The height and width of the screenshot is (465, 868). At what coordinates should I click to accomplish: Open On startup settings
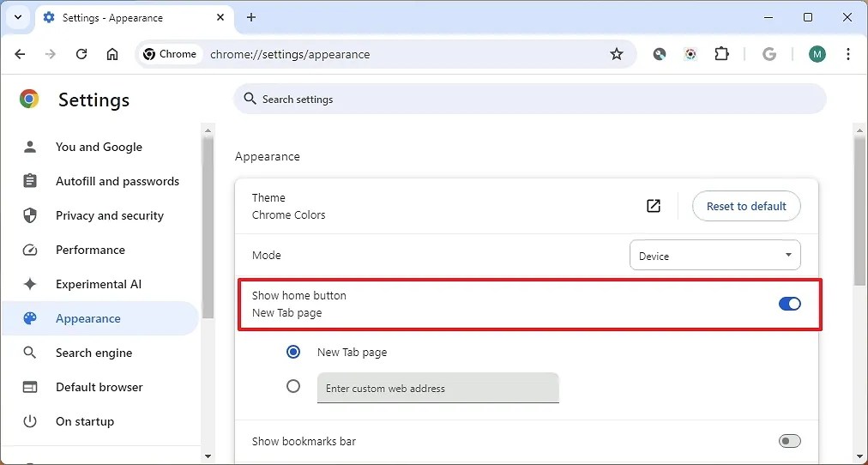pos(100,422)
